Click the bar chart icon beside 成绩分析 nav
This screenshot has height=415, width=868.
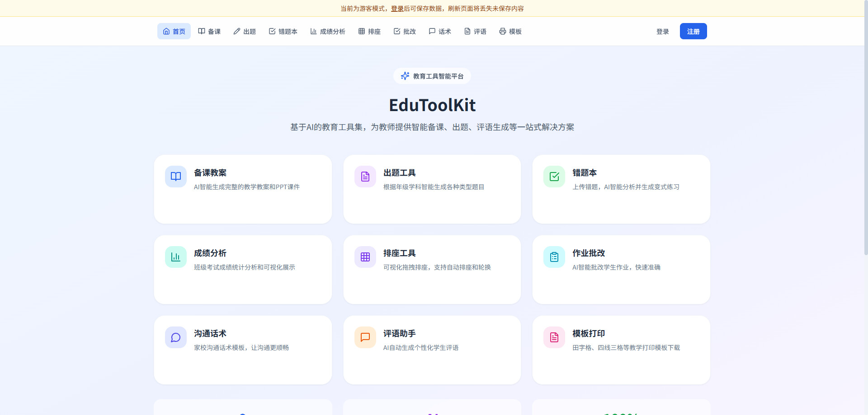[313, 31]
